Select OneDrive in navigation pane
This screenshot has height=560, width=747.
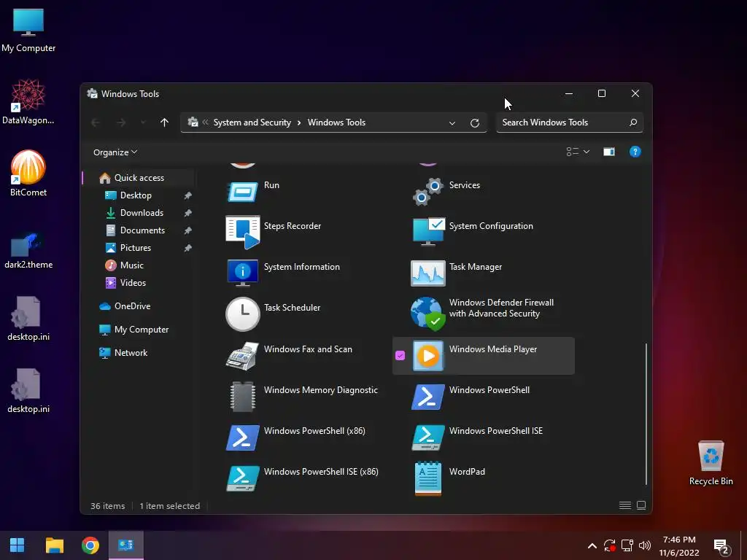point(132,306)
